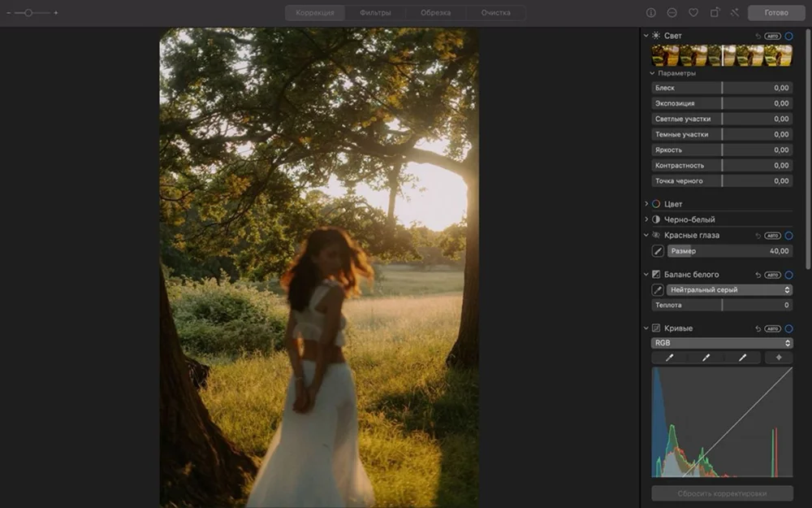Open the more options ellipsis icon
The image size is (812, 508).
tap(672, 13)
